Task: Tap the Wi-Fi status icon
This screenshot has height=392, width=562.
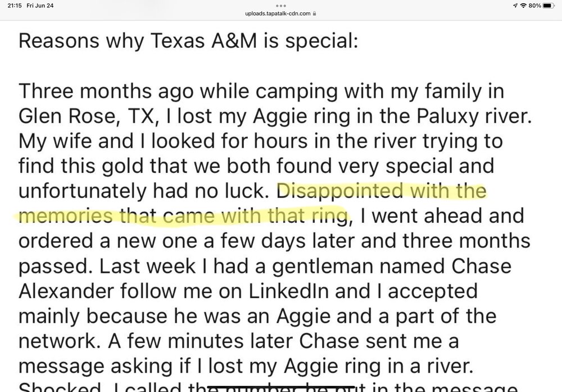Action: point(523,5)
